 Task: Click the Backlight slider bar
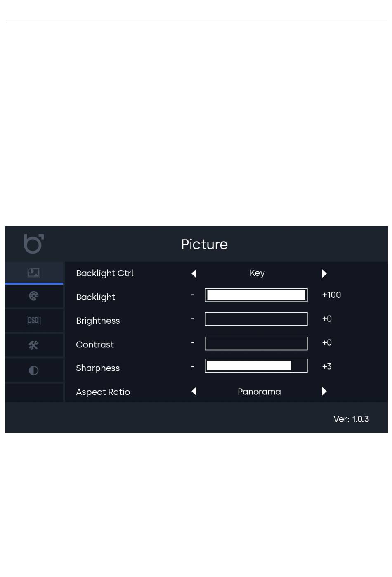point(256,295)
